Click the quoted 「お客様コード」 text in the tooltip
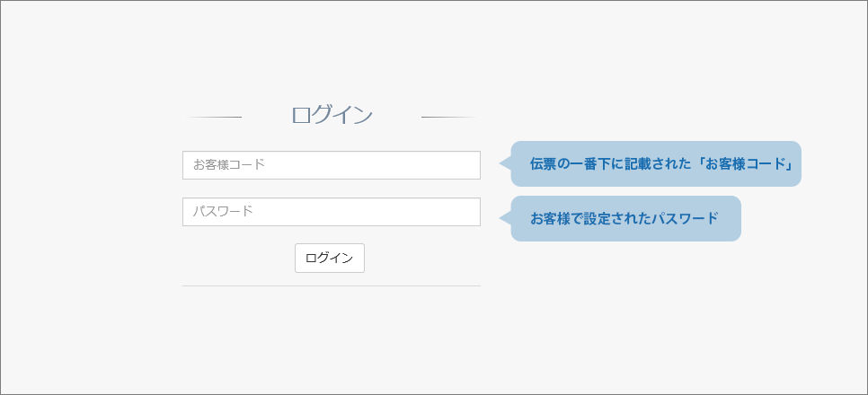This screenshot has width=868, height=395. coord(745,164)
